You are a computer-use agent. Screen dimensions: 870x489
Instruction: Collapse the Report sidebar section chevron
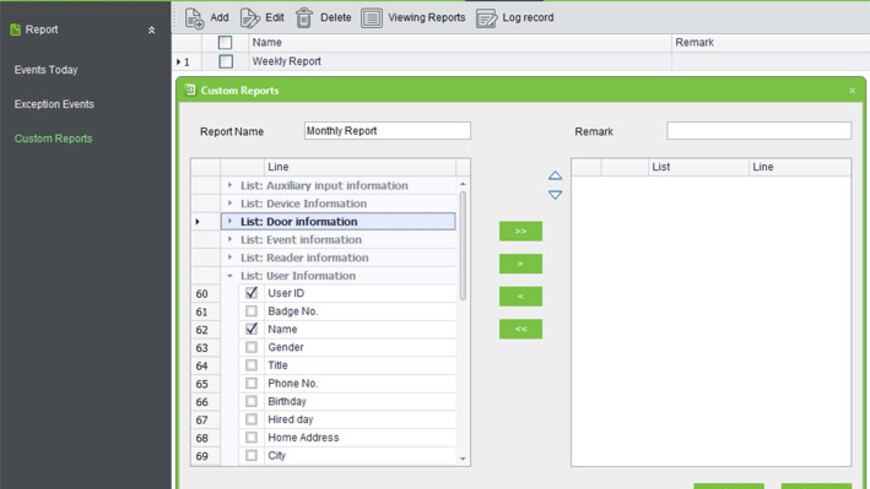coord(151,30)
